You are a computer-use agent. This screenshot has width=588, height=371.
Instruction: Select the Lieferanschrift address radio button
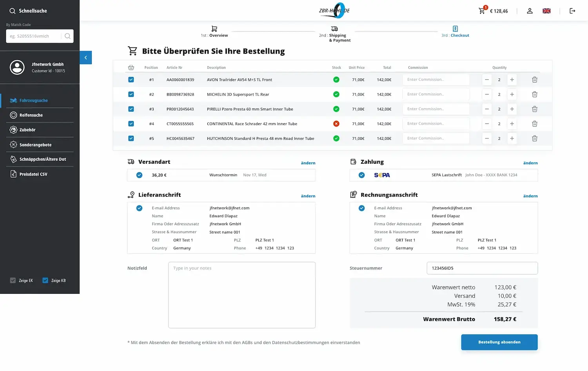[139, 208]
